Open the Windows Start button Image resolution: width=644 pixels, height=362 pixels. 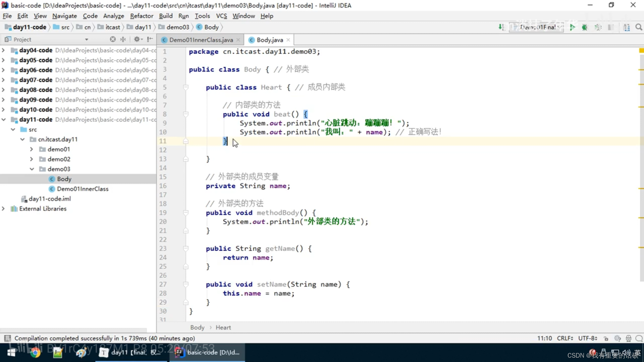pos(12,353)
